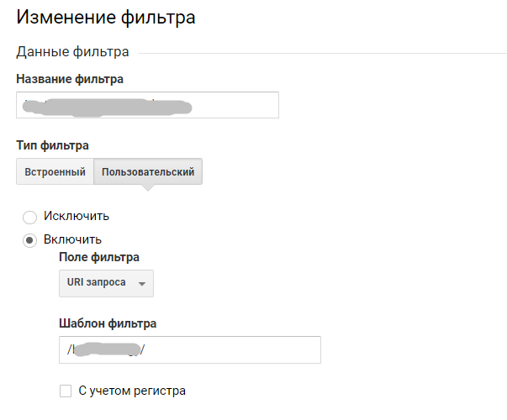Click the С учетом регистра label text
507x420 pixels.
[x=132, y=391]
